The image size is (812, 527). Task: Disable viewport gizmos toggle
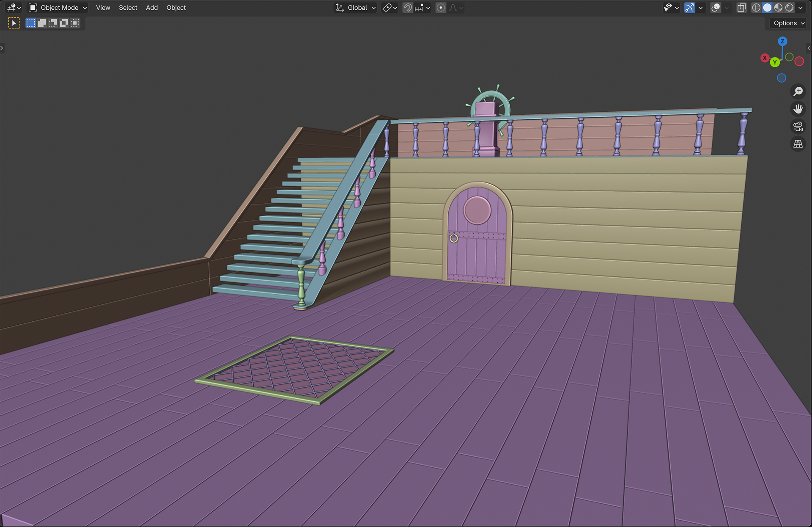point(689,8)
